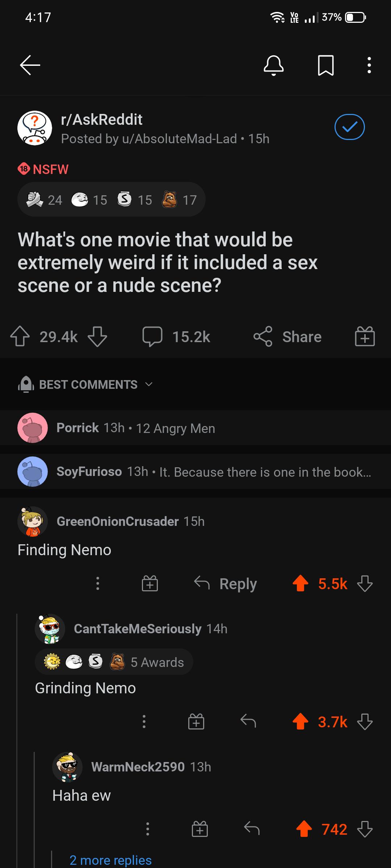Give an award using the gift icon on post
The width and height of the screenshot is (391, 868).
(x=365, y=336)
